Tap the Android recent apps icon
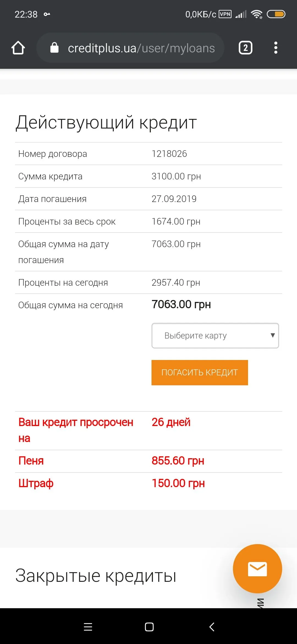The height and width of the screenshot is (644, 297). point(88,627)
